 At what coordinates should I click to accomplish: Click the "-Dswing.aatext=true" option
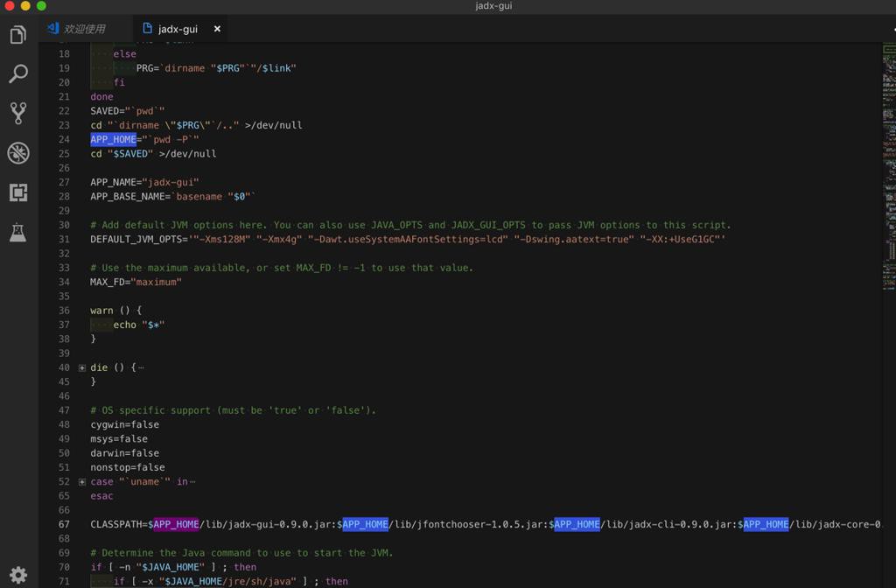pyautogui.click(x=574, y=240)
